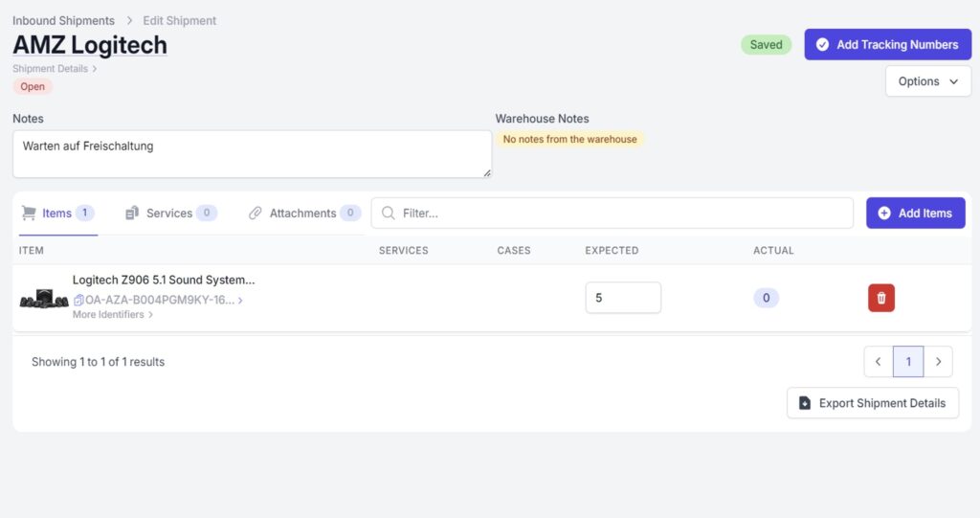
Task: Click the checkmark icon on Add Tracking Numbers
Action: (822, 44)
